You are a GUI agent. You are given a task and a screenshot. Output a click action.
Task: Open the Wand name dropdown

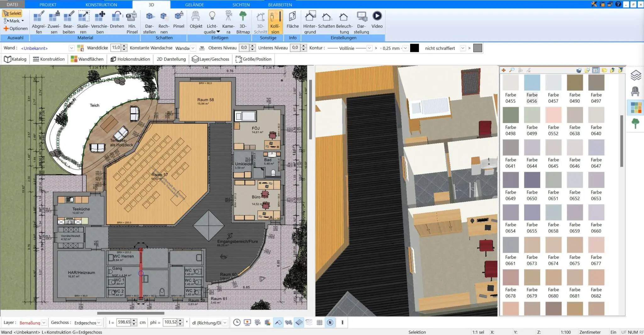[71, 48]
